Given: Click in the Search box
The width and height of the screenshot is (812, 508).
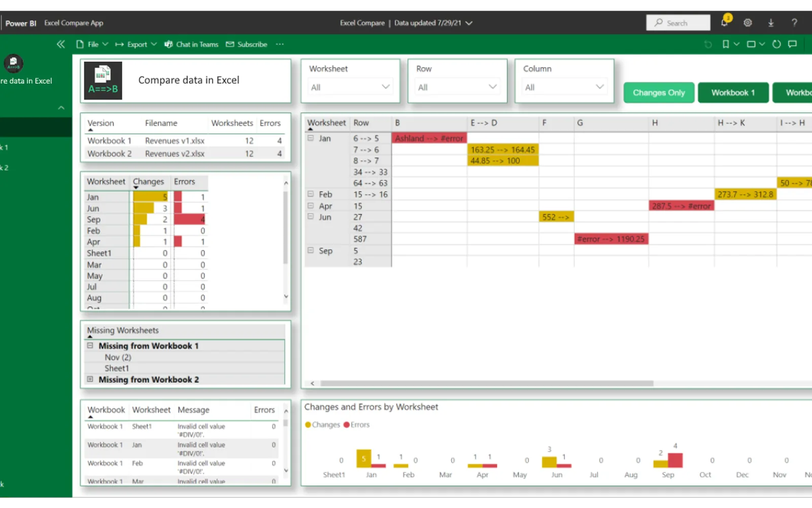Looking at the screenshot, I should [678, 23].
